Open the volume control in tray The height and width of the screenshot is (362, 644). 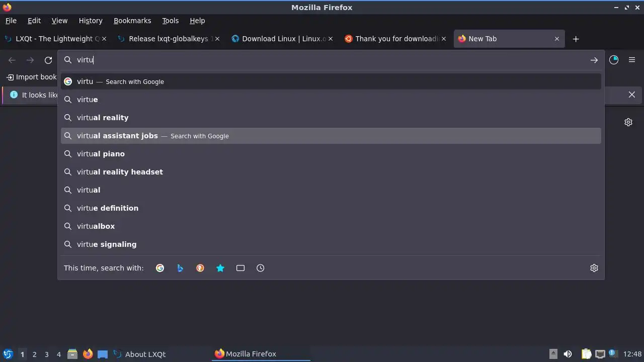coord(568,354)
